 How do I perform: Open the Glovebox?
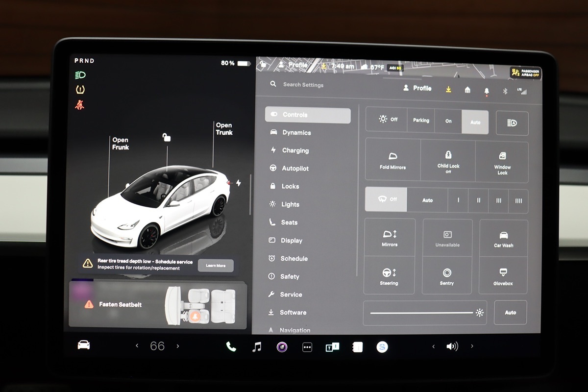(503, 276)
